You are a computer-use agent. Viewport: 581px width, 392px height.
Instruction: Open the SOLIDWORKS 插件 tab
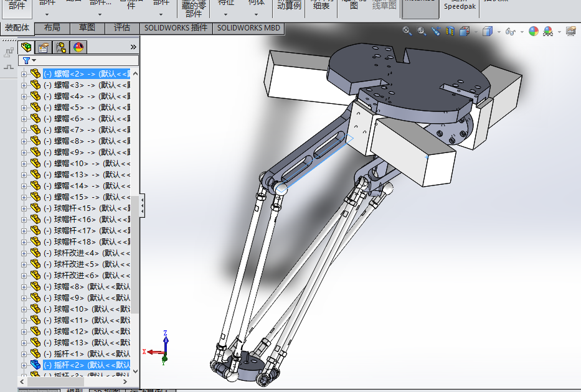[176, 28]
